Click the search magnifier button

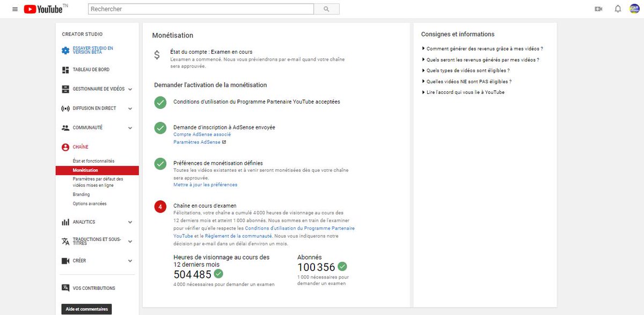coord(326,9)
